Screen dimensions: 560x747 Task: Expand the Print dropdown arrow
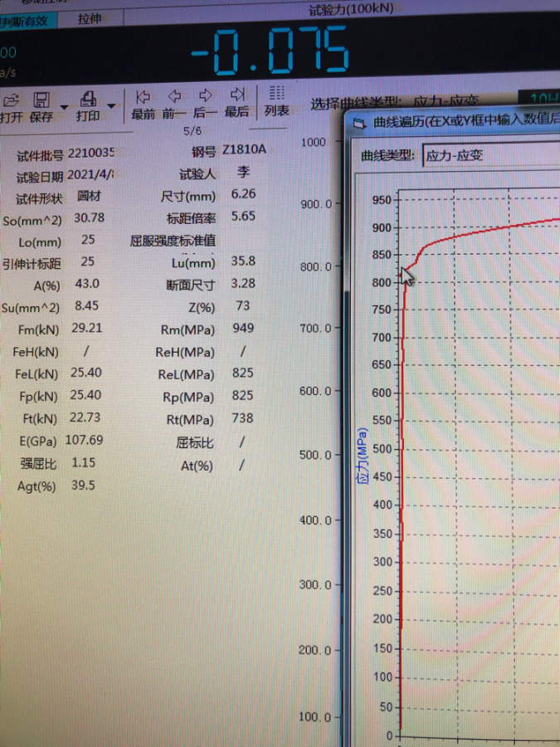pos(111,105)
